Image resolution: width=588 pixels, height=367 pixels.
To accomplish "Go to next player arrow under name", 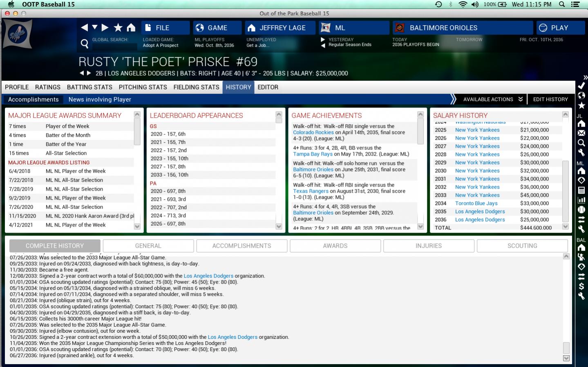I will [x=89, y=73].
